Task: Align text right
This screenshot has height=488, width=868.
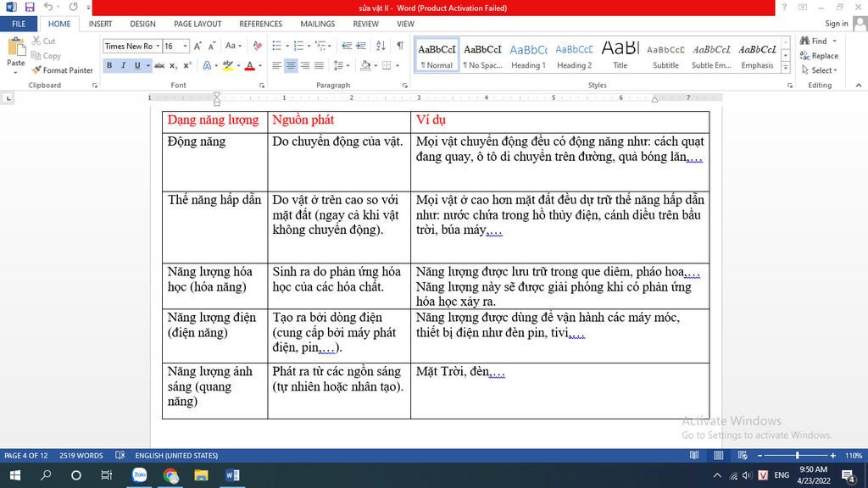Action: tap(304, 65)
